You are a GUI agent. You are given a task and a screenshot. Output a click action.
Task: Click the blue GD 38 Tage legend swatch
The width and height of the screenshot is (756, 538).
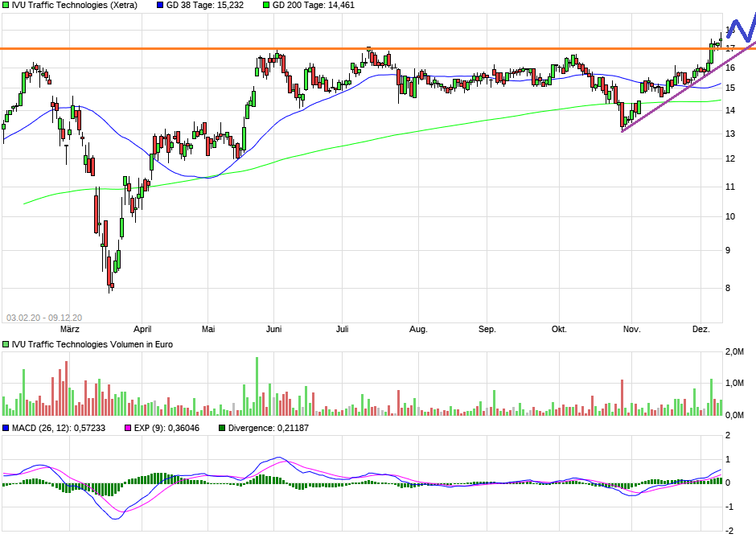pyautogui.click(x=160, y=6)
